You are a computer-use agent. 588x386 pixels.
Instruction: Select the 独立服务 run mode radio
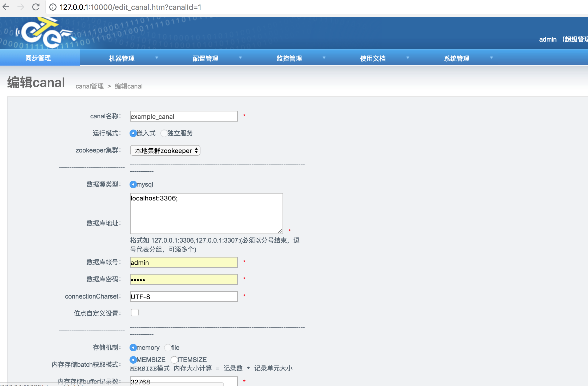click(x=164, y=133)
